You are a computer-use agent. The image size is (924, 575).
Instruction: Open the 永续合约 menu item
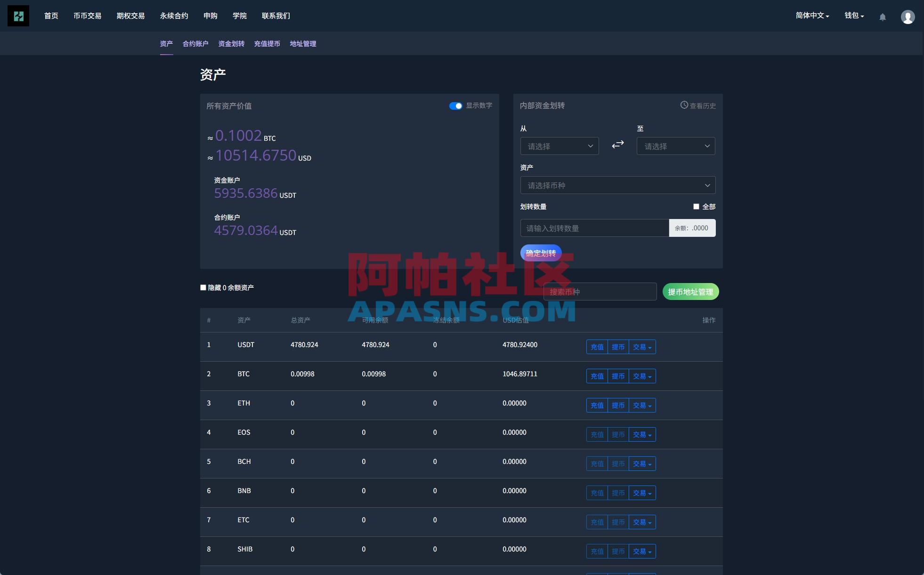click(x=174, y=16)
